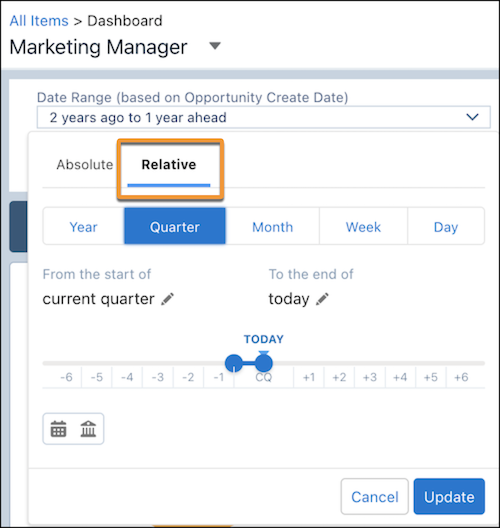The width and height of the screenshot is (500, 528).
Task: Click the right slider handle under TODAY
Action: pos(264,363)
